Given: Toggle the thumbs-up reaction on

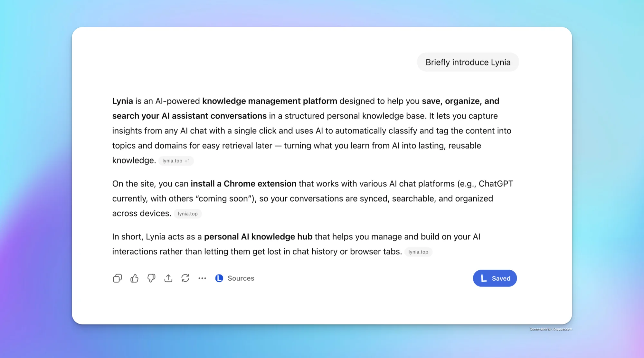Looking at the screenshot, I should (x=134, y=278).
